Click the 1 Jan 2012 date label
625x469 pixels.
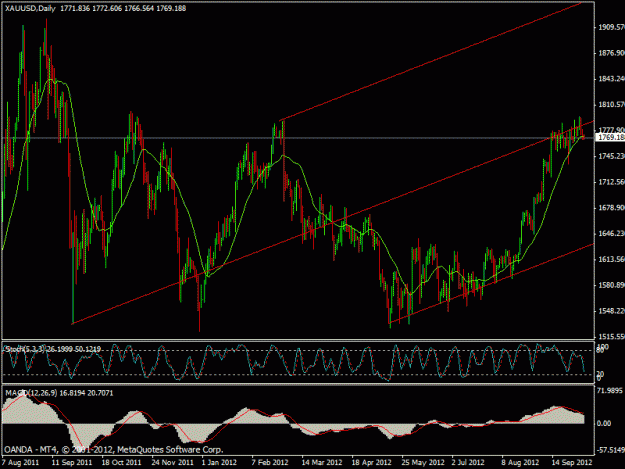(219, 463)
